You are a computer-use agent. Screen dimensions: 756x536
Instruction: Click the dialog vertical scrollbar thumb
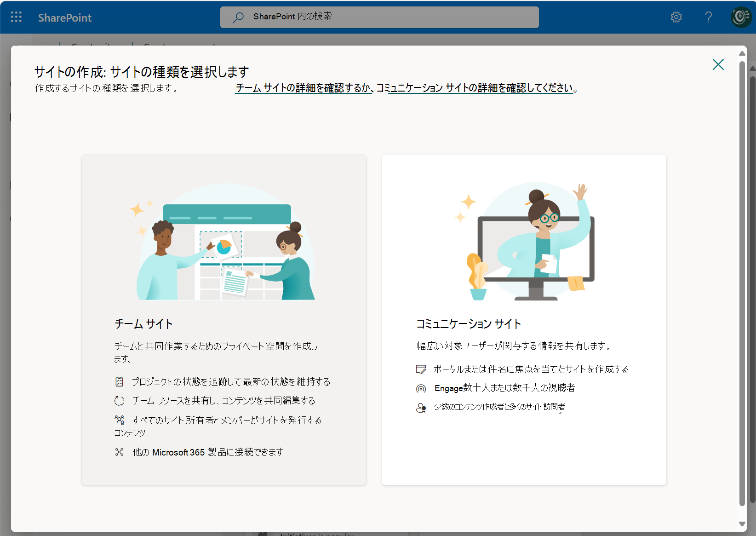click(742, 283)
